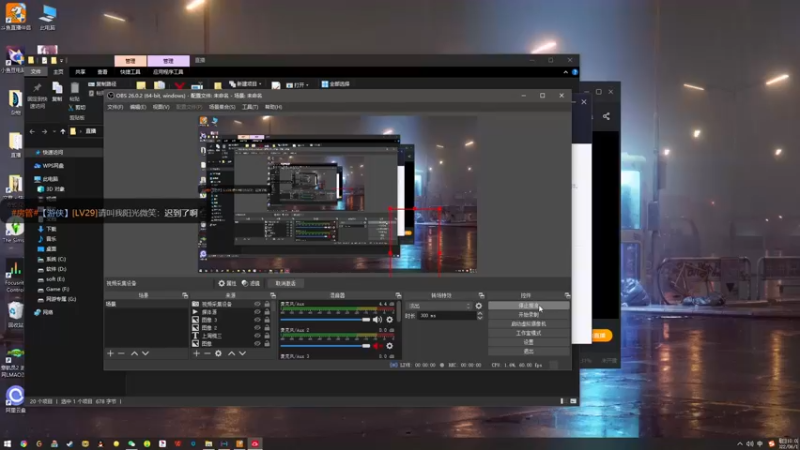The height and width of the screenshot is (450, 800).
Task: Pop out the controls dock panel
Action: coord(567,295)
